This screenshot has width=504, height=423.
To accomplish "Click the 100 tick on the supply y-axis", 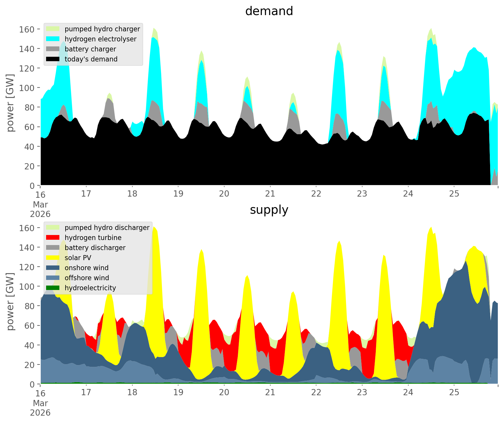I will (x=27, y=286).
